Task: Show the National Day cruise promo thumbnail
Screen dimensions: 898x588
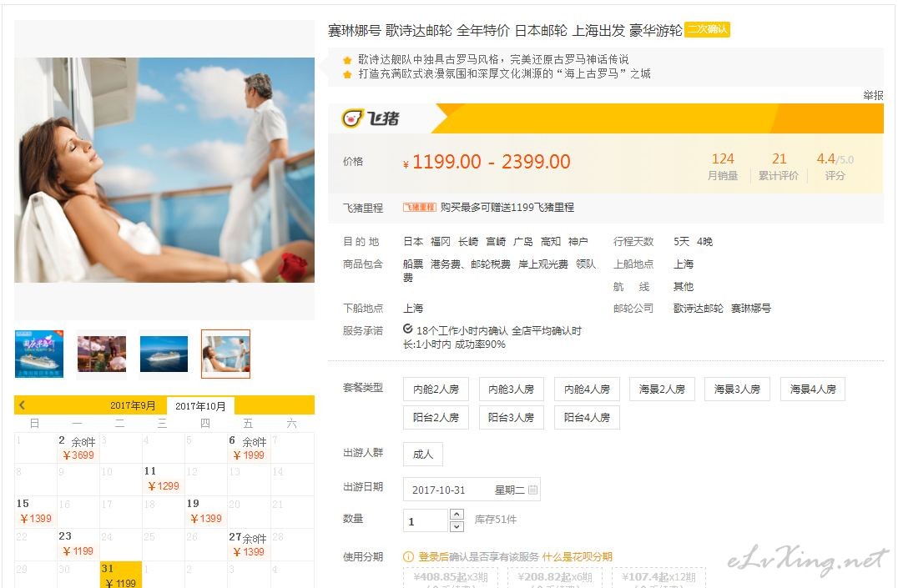Action: coord(39,354)
